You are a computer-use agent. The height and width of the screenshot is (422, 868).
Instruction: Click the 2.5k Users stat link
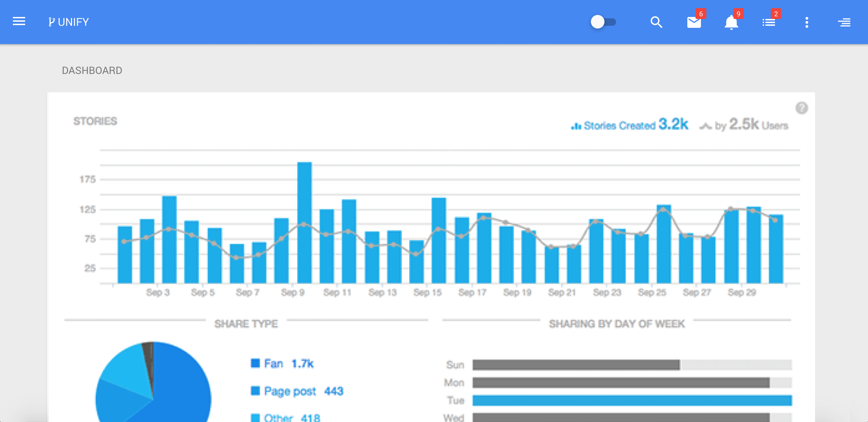[x=760, y=125]
